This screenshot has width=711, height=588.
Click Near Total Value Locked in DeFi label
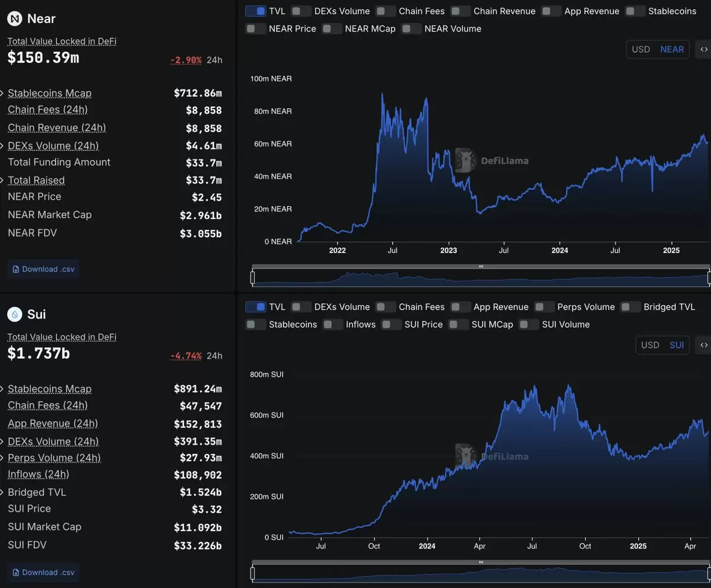pyautogui.click(x=62, y=41)
